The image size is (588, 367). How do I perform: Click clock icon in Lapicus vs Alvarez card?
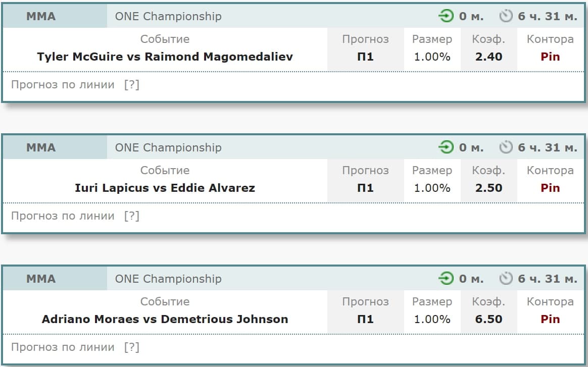(506, 147)
